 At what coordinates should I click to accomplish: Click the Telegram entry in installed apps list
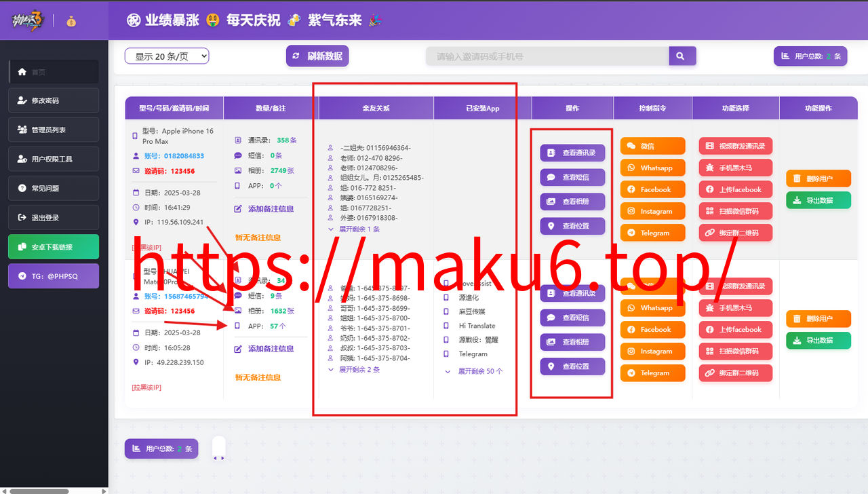coord(473,354)
